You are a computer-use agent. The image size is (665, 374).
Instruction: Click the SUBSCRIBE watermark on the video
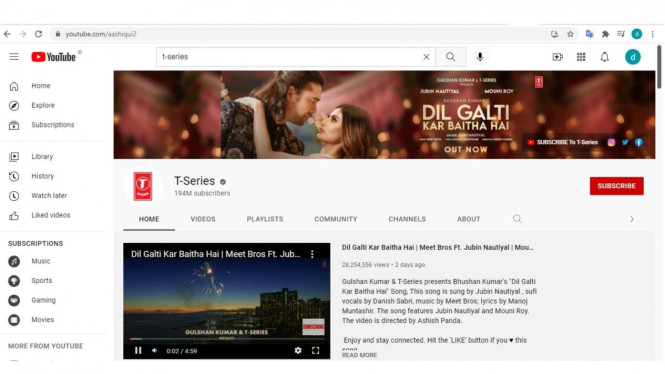tap(313, 327)
